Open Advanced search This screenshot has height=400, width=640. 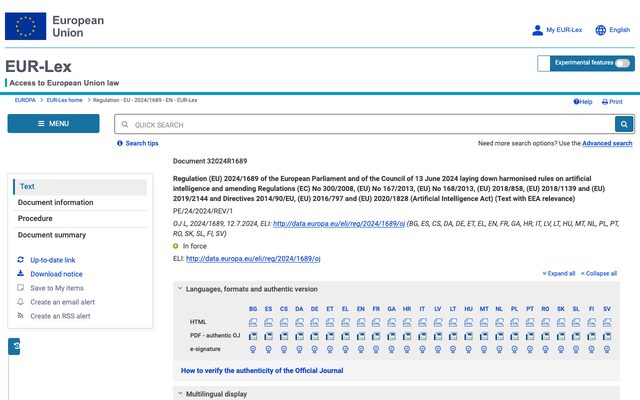607,143
